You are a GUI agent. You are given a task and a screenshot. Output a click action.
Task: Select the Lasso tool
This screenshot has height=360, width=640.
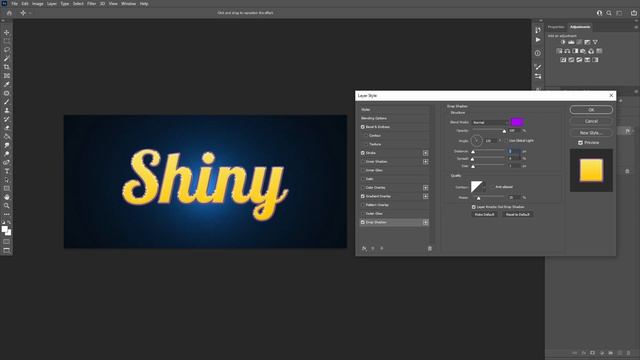point(7,50)
